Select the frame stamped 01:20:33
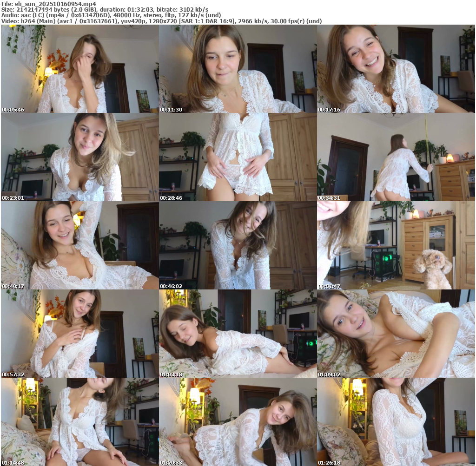This screenshot has height=466, width=476. 238,422
